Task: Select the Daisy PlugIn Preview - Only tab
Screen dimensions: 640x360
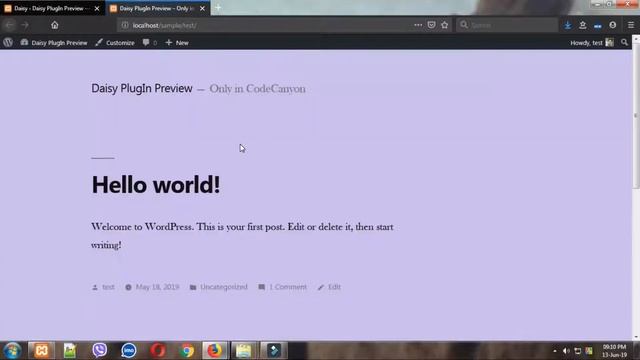Action: [x=158, y=8]
